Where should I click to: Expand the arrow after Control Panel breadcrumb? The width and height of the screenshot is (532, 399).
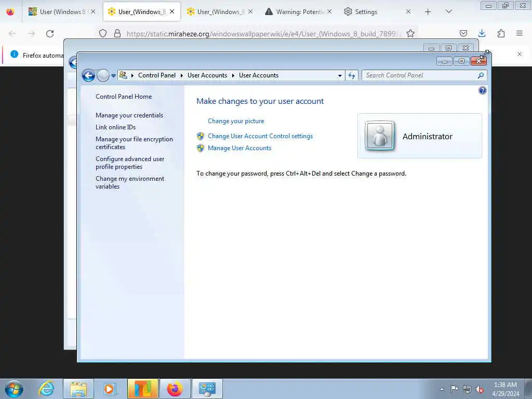coord(181,75)
